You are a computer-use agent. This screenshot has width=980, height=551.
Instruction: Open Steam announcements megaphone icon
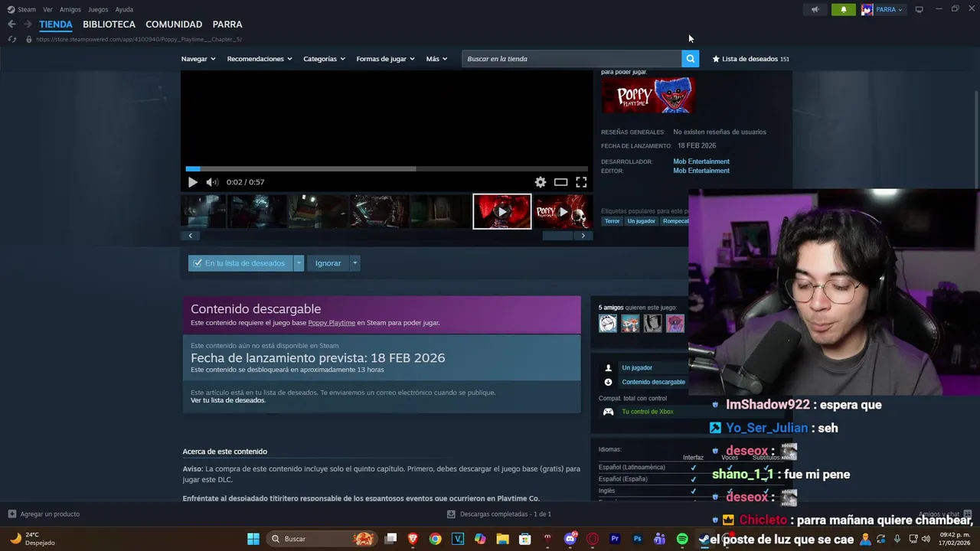point(815,9)
